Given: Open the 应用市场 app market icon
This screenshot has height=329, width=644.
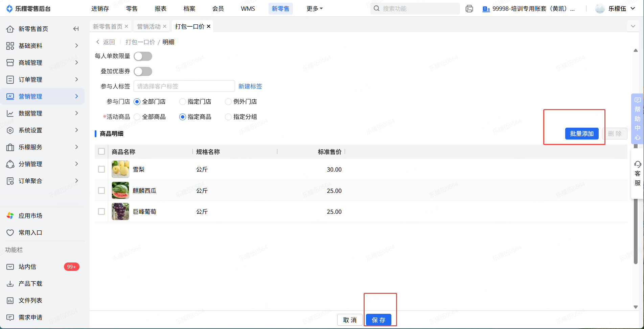Looking at the screenshot, I should point(10,216).
